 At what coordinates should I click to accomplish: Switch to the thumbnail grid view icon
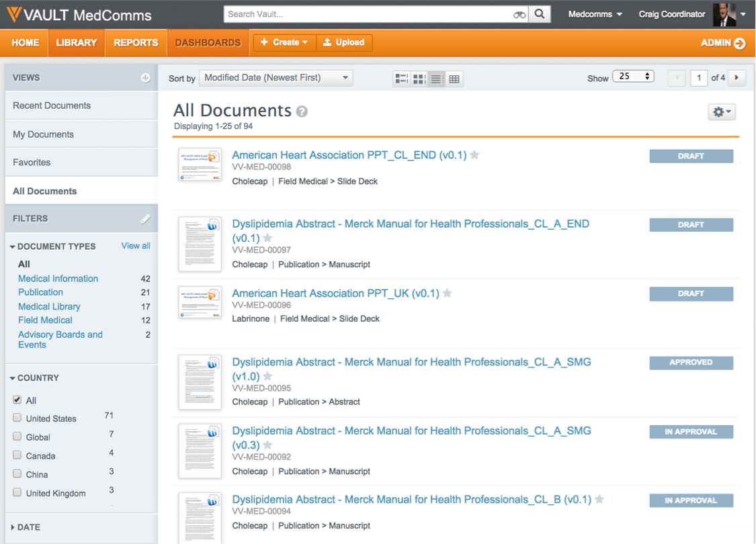click(419, 79)
